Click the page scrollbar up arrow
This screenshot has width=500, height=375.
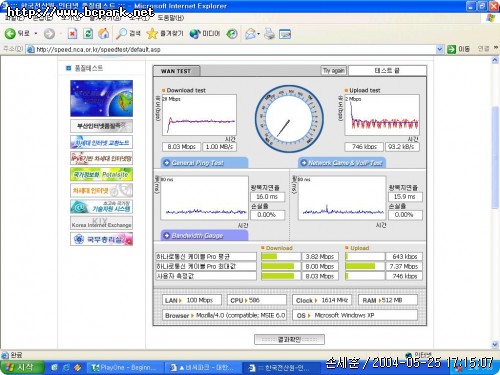pyautogui.click(x=495, y=60)
